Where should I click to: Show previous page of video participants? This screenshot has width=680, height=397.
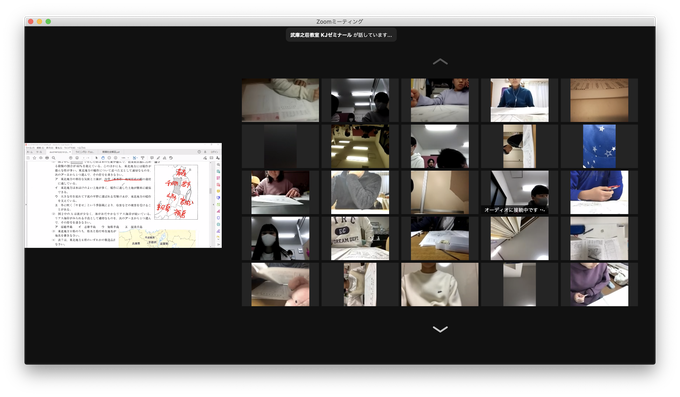pyautogui.click(x=440, y=62)
